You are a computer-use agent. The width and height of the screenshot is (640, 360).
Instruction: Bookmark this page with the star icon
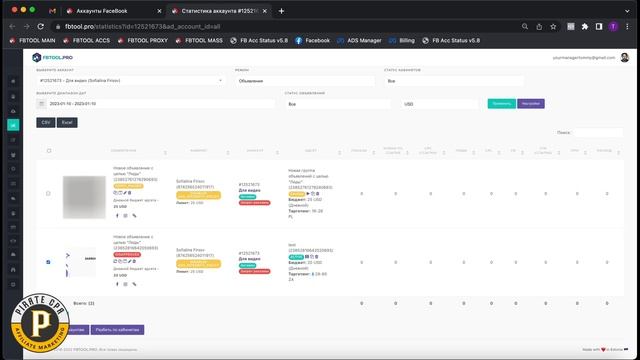[553, 27]
